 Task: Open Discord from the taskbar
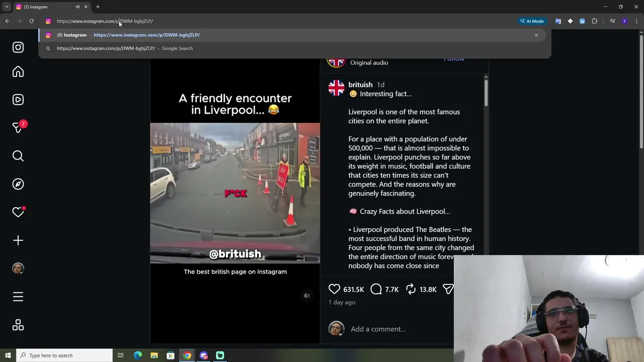coord(203,355)
